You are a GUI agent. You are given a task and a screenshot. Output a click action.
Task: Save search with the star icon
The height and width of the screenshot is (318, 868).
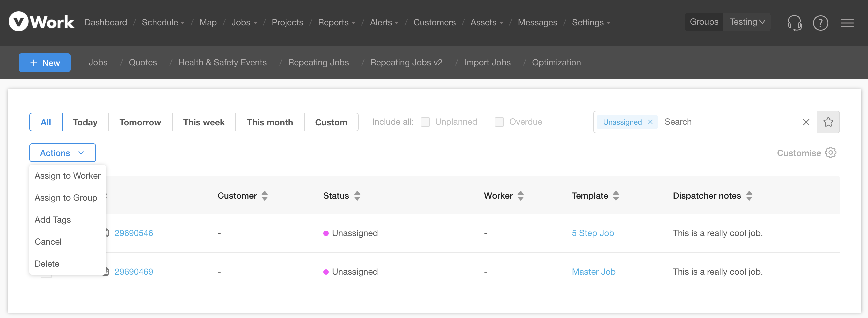(828, 122)
